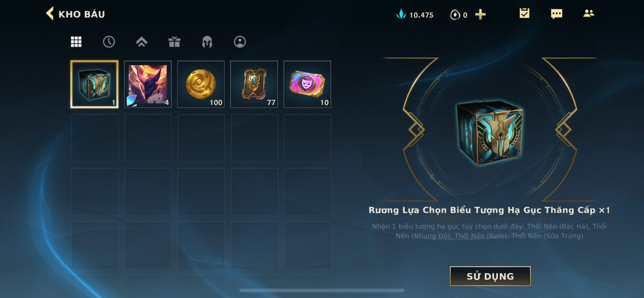
Task: Open the chat speech bubble icon
Action: tap(556, 14)
